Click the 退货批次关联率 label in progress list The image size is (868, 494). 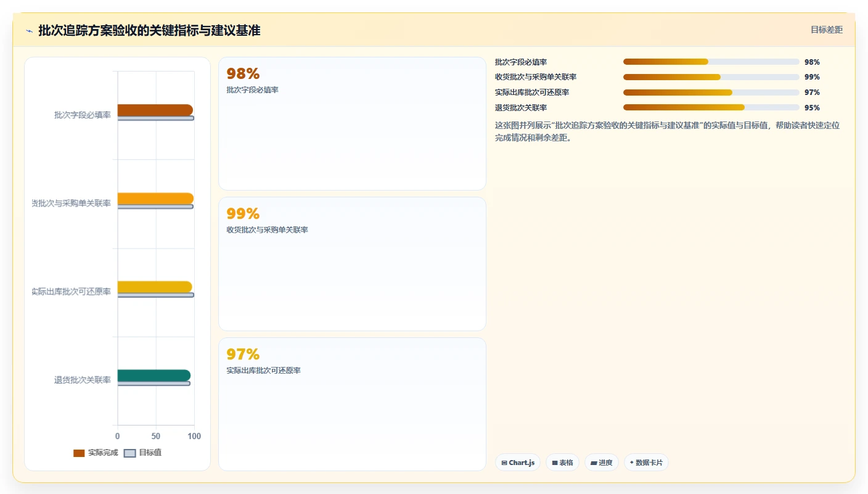click(521, 108)
